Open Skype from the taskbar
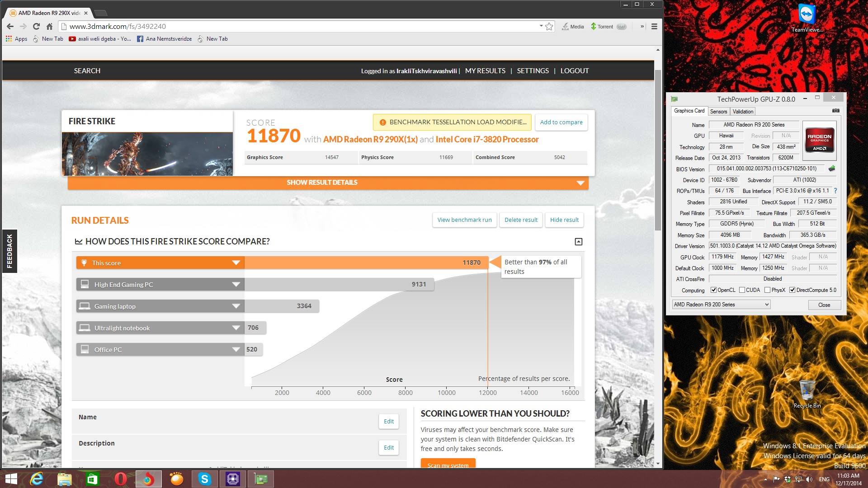Screen dimensions: 868x488 (205, 479)
